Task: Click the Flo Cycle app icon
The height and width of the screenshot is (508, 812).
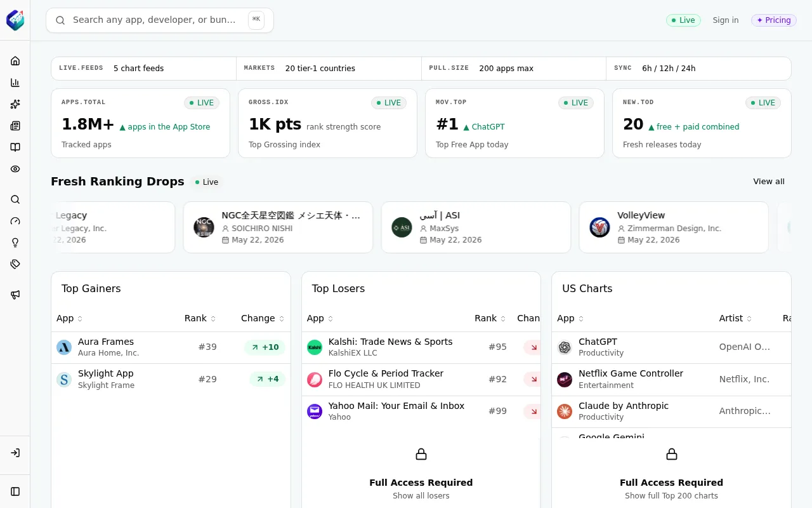Action: (315, 380)
